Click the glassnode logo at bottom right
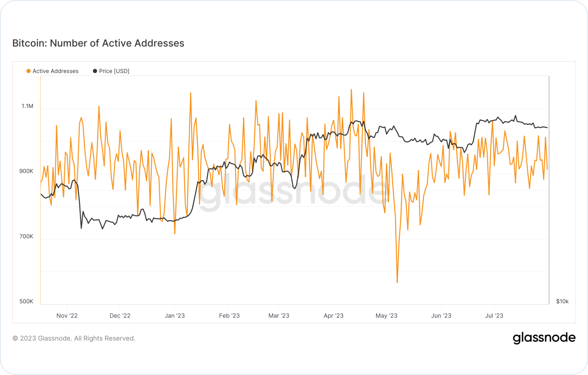 pyautogui.click(x=544, y=338)
